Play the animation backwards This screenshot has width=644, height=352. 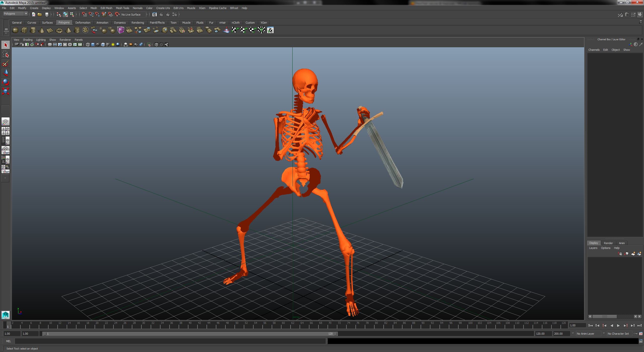tap(612, 326)
